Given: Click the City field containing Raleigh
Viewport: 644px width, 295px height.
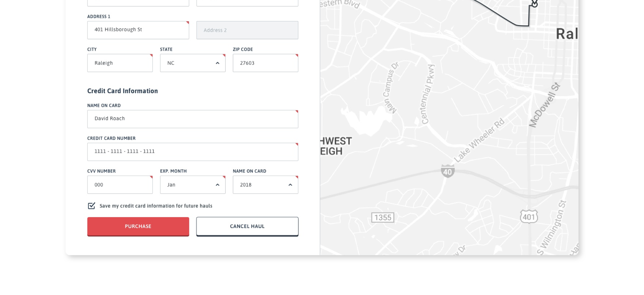Looking at the screenshot, I should point(120,63).
